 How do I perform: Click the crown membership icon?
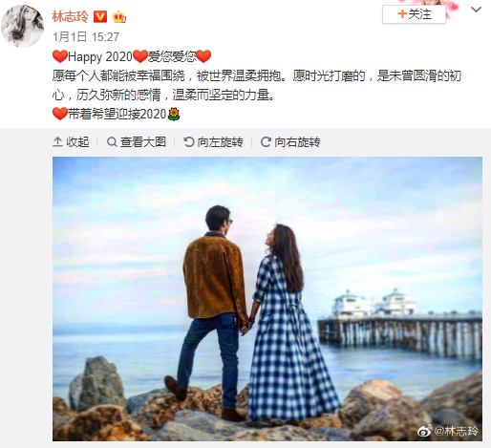pos(119,17)
